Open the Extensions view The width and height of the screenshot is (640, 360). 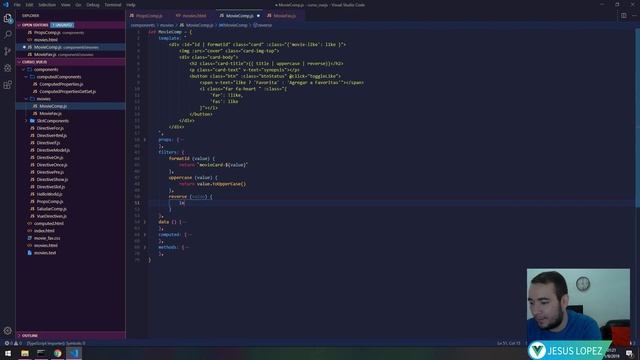click(x=8, y=84)
